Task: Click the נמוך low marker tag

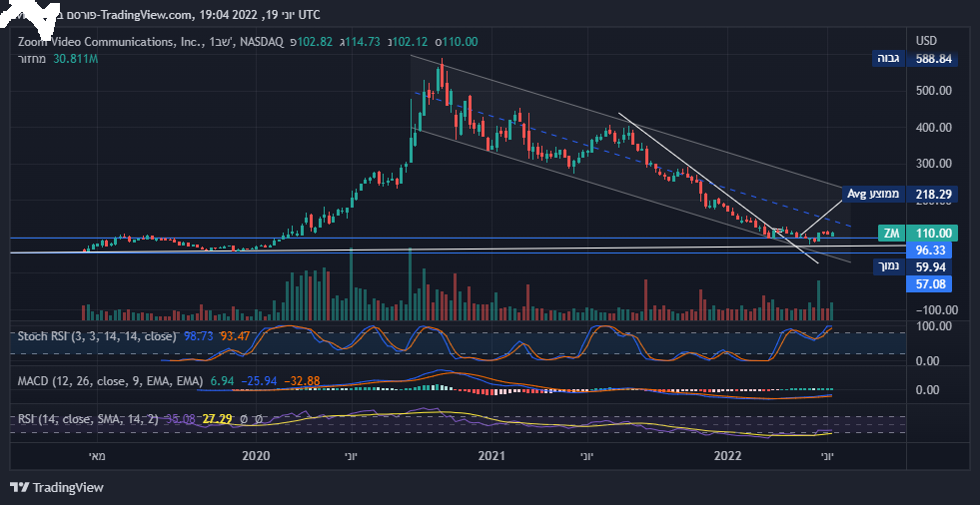Action: (889, 267)
